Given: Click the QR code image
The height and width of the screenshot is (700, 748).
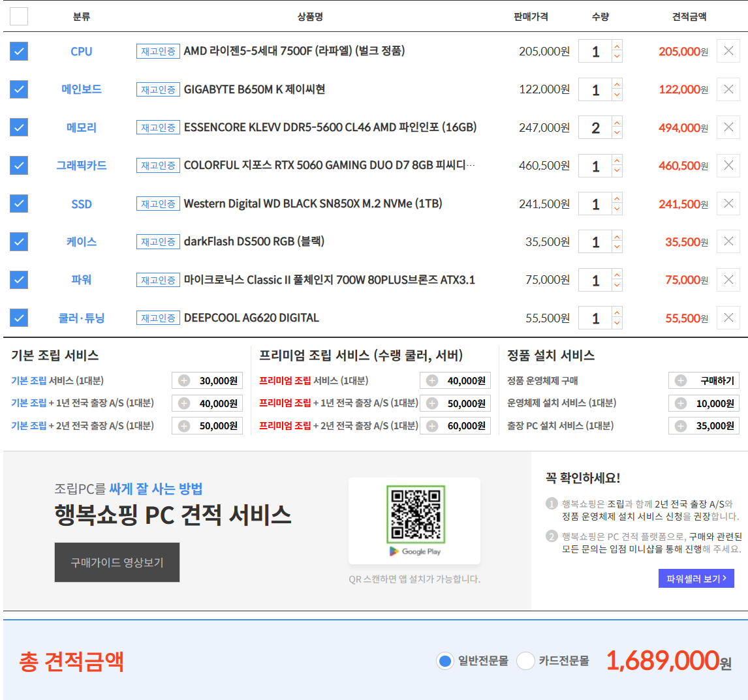Looking at the screenshot, I should 415,515.
